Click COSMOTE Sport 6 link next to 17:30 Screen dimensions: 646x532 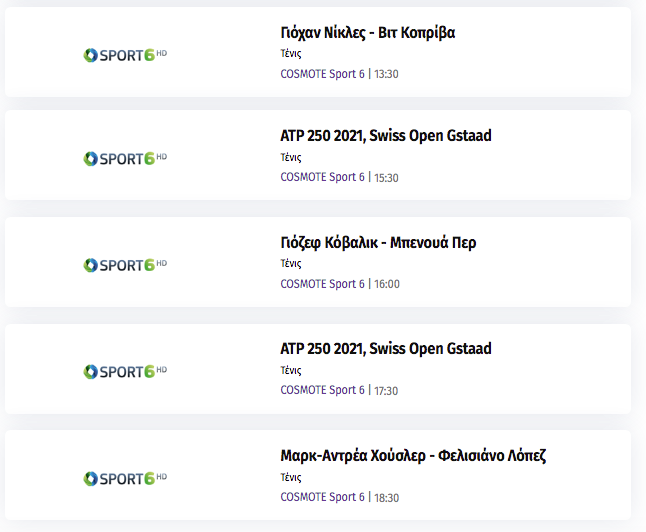click(322, 390)
